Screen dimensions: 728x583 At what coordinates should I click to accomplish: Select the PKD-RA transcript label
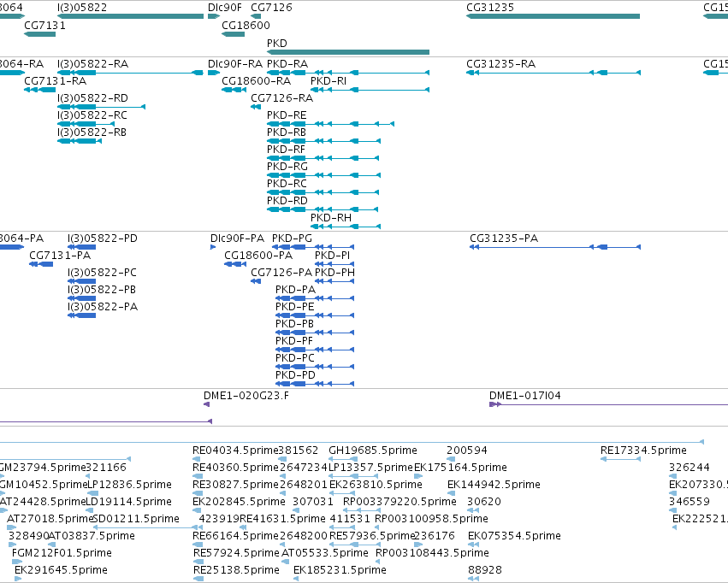(x=287, y=63)
